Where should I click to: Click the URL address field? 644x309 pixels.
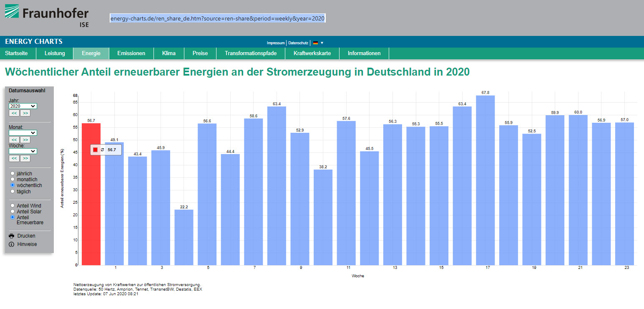click(x=217, y=18)
